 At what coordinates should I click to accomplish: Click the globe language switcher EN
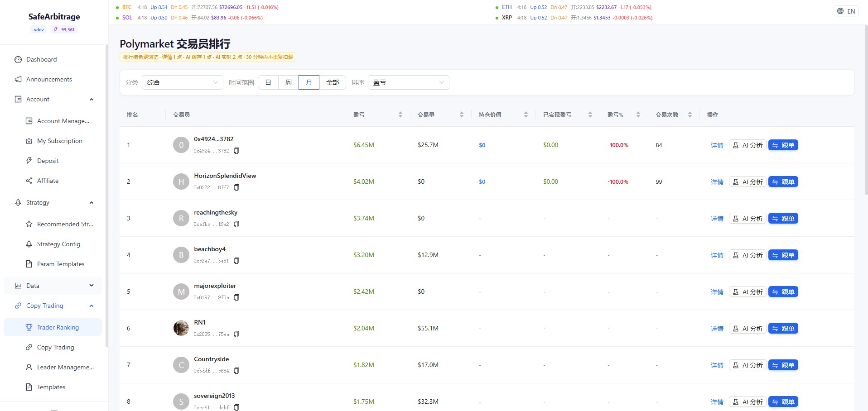846,11
